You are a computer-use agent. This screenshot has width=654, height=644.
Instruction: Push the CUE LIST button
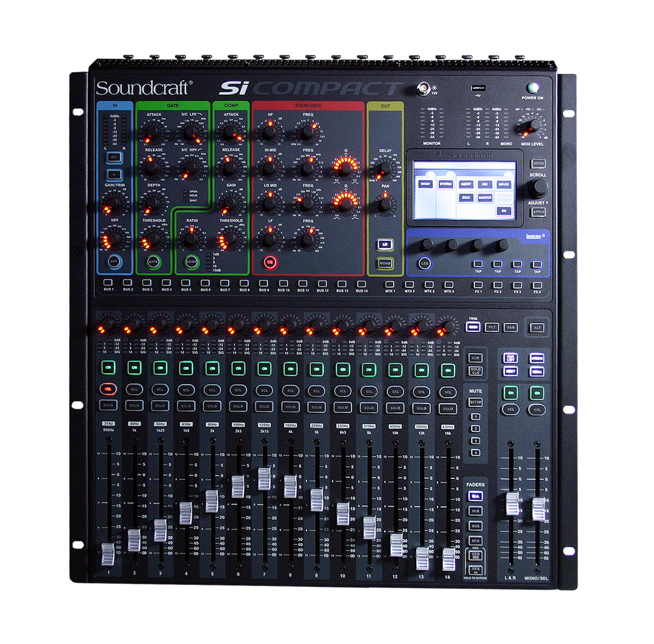(510, 358)
